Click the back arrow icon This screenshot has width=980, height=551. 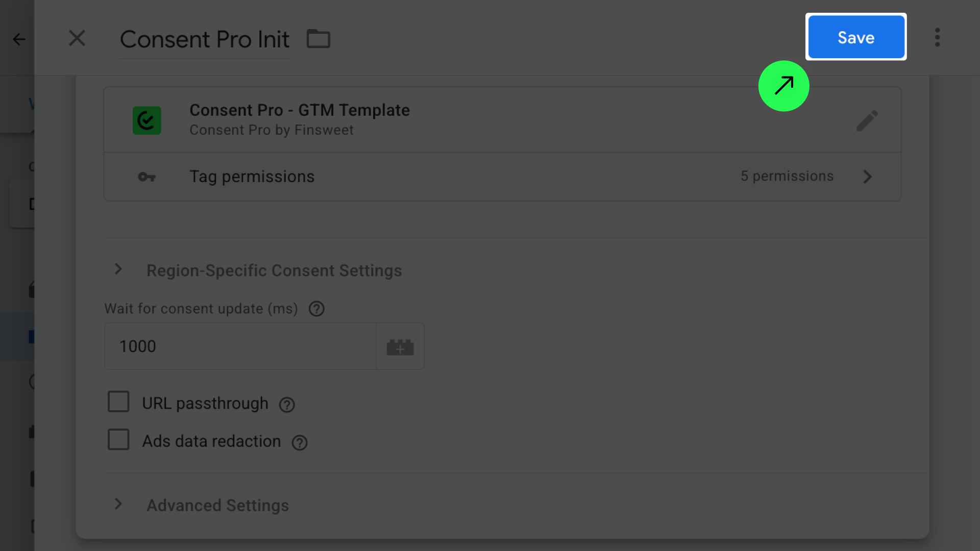tap(19, 39)
